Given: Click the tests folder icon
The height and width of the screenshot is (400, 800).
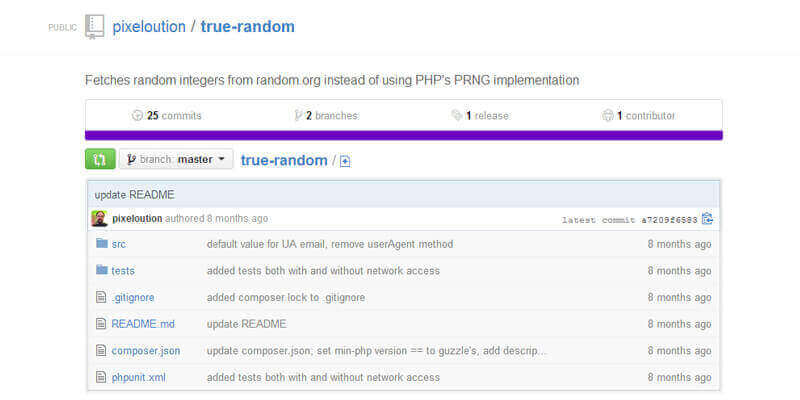Looking at the screenshot, I should click(101, 270).
